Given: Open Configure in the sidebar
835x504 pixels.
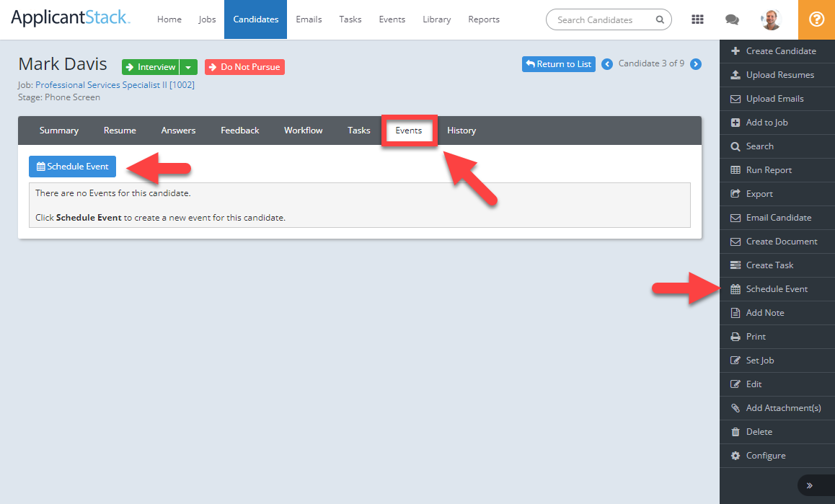Looking at the screenshot, I should [765, 456].
